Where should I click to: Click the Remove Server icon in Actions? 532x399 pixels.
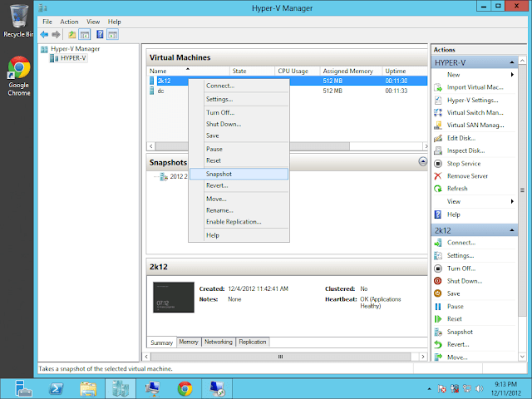[x=438, y=176]
